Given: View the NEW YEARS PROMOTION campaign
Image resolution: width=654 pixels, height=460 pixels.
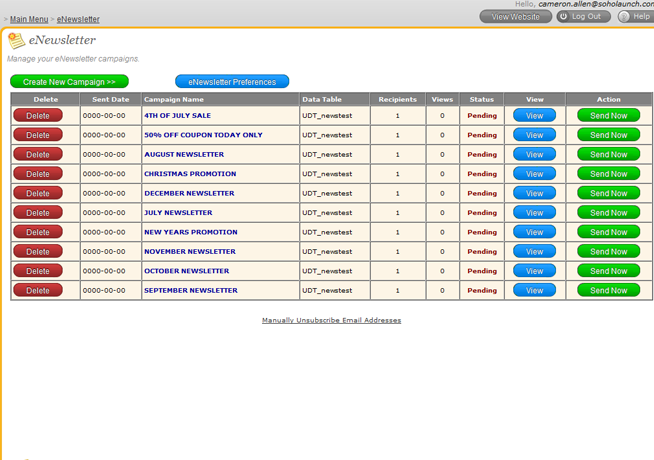Looking at the screenshot, I should [x=534, y=232].
